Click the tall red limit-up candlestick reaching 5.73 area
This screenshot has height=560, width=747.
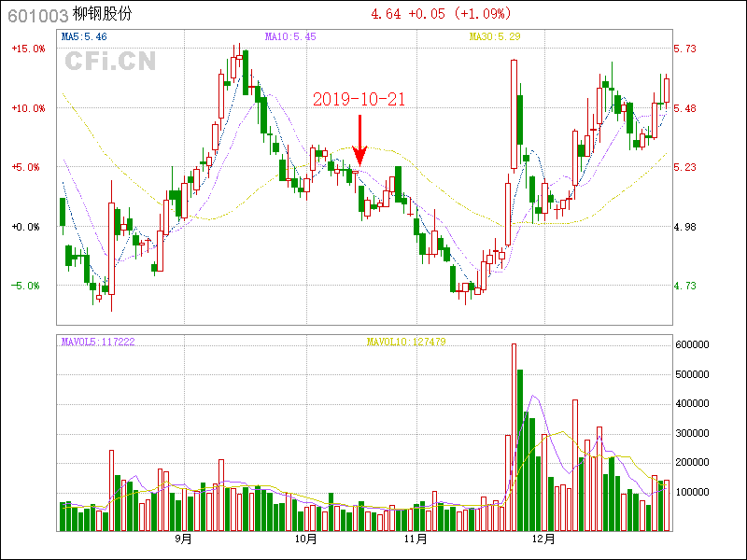[514, 114]
